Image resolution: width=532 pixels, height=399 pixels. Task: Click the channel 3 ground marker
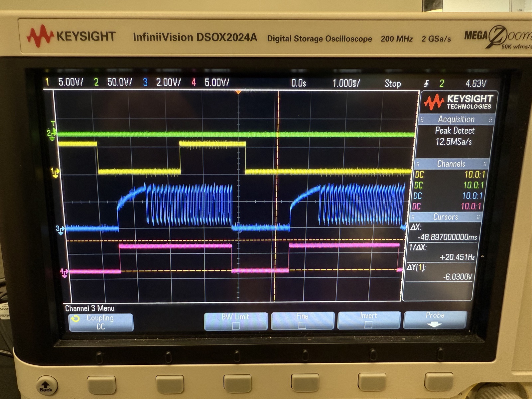click(60, 229)
